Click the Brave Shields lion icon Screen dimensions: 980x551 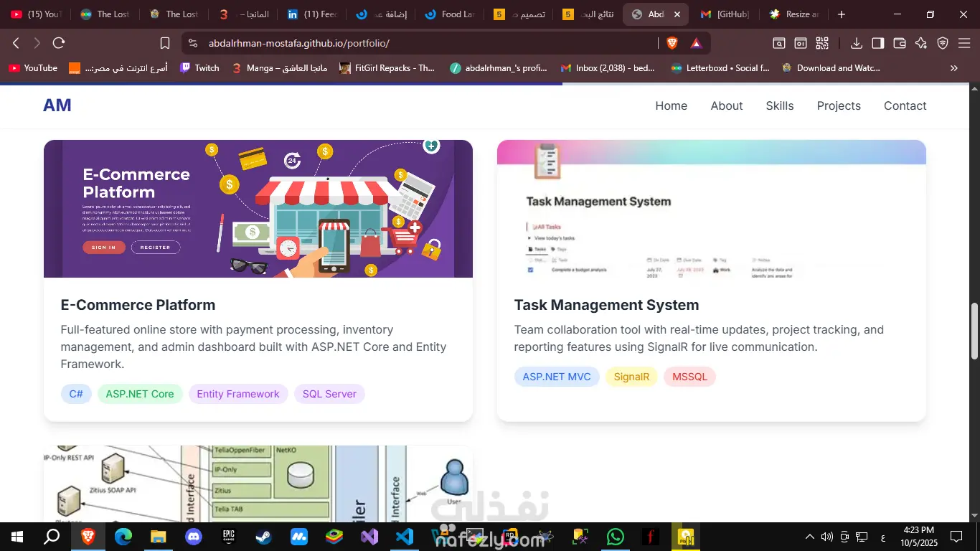(x=672, y=43)
